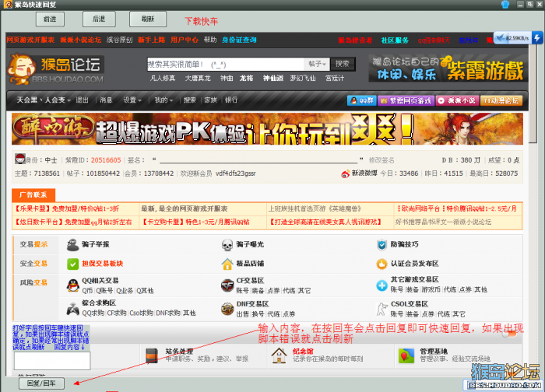Image resolution: width=545 pixels, height=392 pixels.
Task: Click the 纪念馆 house icon
Action: click(279, 356)
